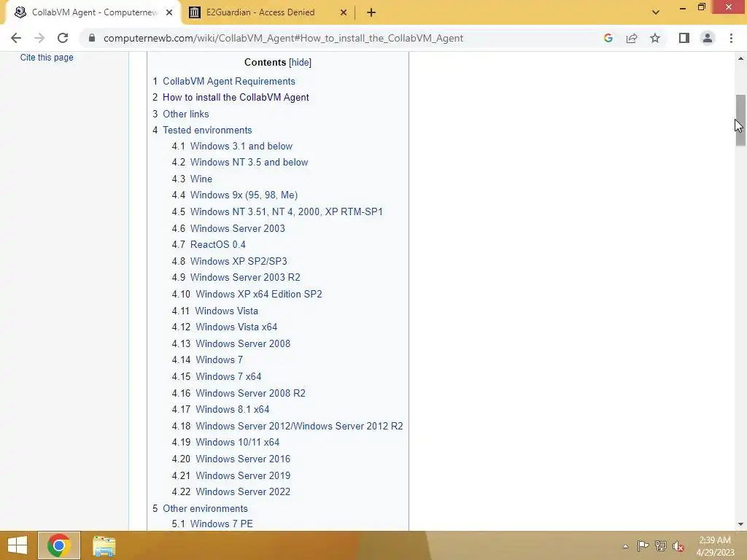Screen dimensions: 747x560
Task: Open the side panel icon
Action: point(684,38)
